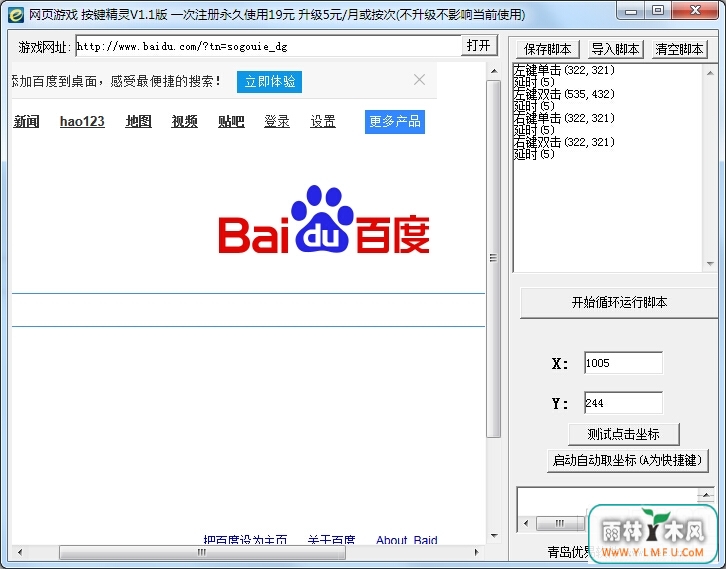Image resolution: width=726 pixels, height=569 pixels.
Task: Click the 打开 button to open URL
Action: click(x=479, y=45)
